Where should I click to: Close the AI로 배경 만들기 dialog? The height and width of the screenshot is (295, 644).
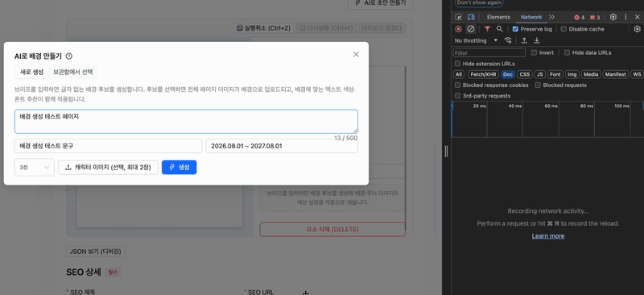(356, 54)
